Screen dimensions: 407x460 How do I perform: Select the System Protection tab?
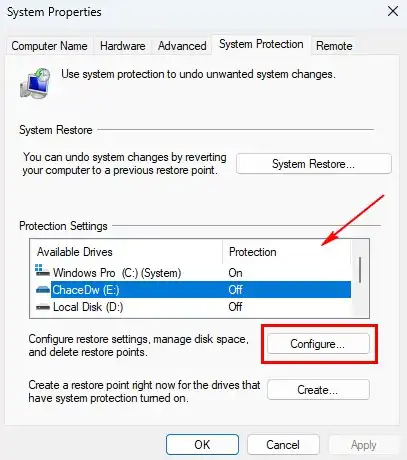click(261, 44)
